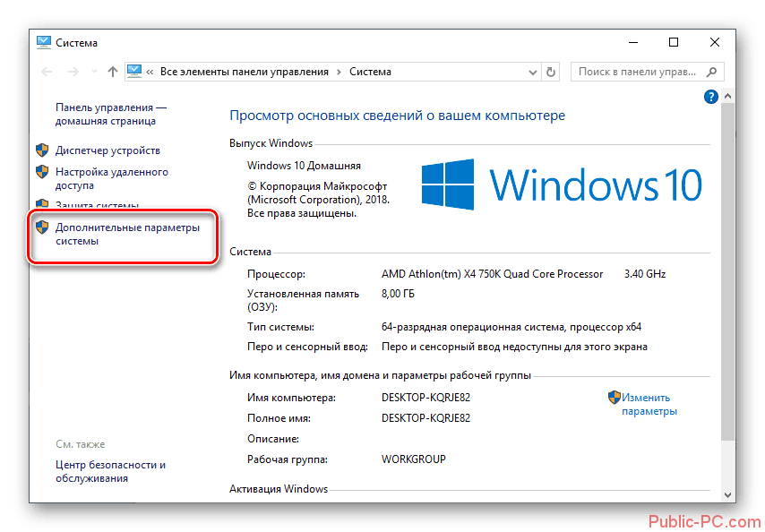Click shield icon next to Изменить параметры
The image size is (765, 532).
point(615,398)
